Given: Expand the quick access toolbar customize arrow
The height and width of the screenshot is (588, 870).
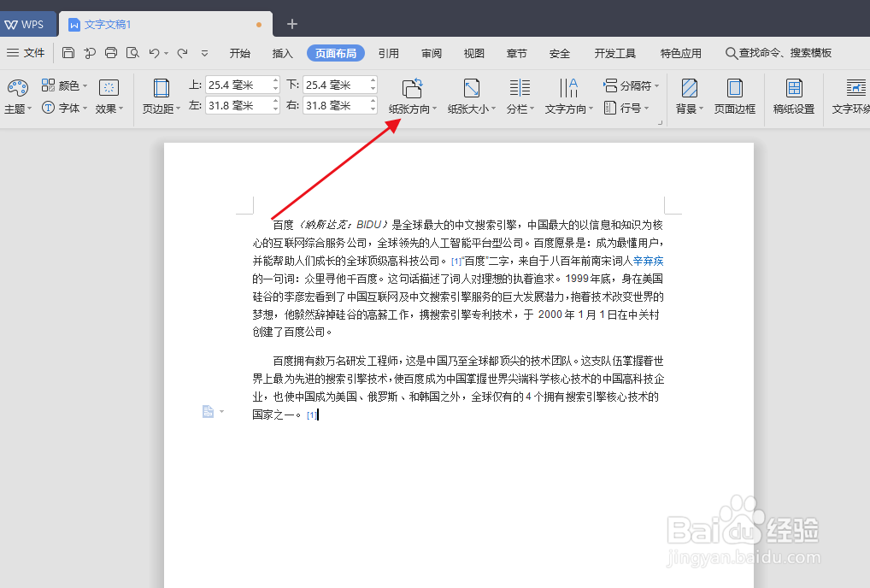Looking at the screenshot, I should click(x=204, y=53).
